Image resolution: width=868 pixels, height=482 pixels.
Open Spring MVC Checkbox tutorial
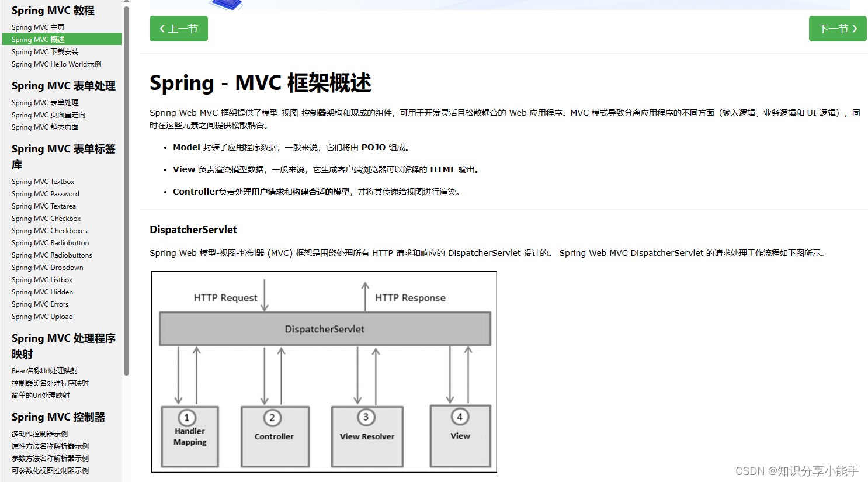[x=46, y=219]
